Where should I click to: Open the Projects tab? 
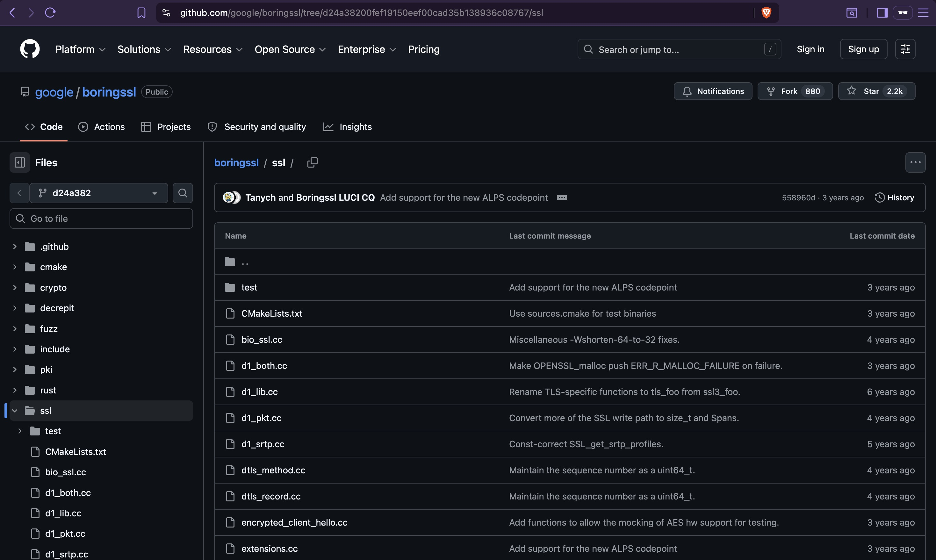point(166,127)
